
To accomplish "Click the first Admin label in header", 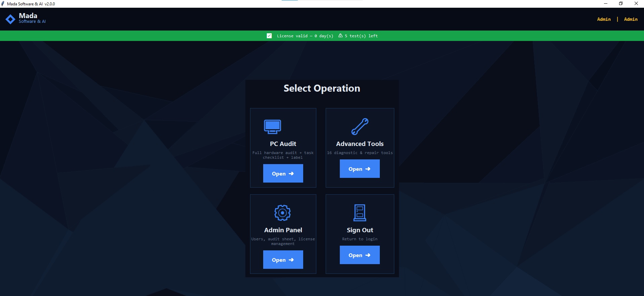I will point(604,19).
